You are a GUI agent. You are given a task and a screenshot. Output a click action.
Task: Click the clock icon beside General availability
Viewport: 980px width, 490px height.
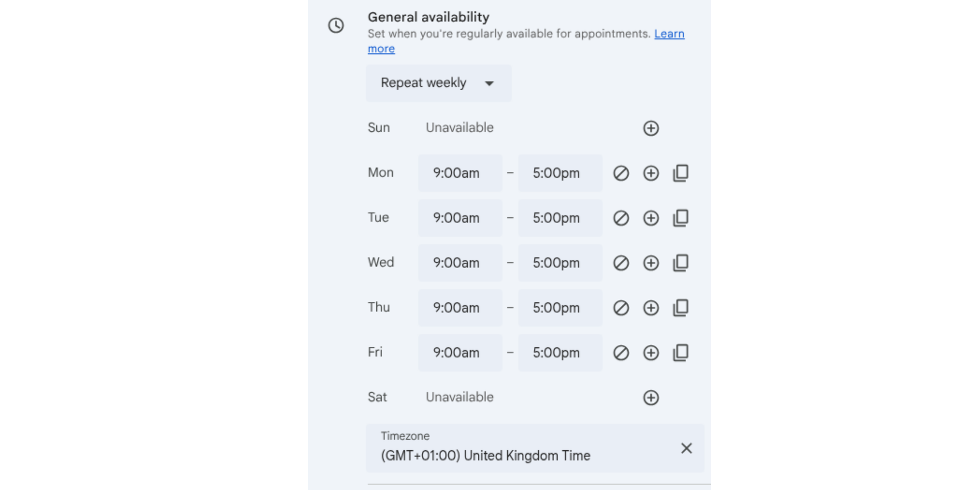[x=335, y=25]
